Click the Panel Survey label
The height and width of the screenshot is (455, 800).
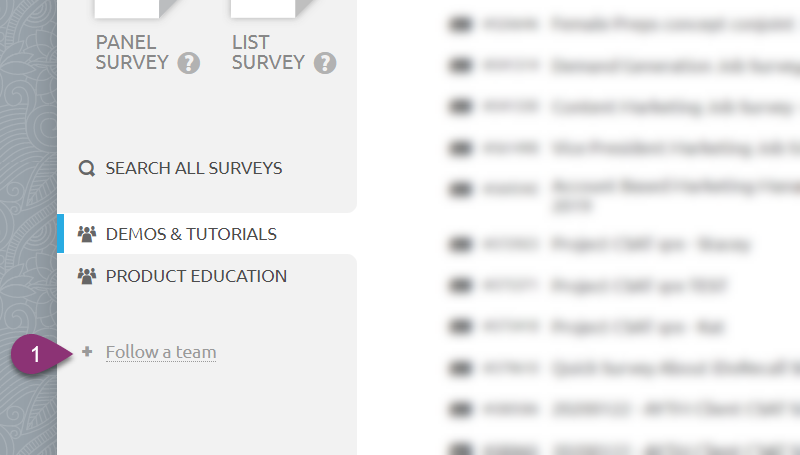tap(132, 53)
